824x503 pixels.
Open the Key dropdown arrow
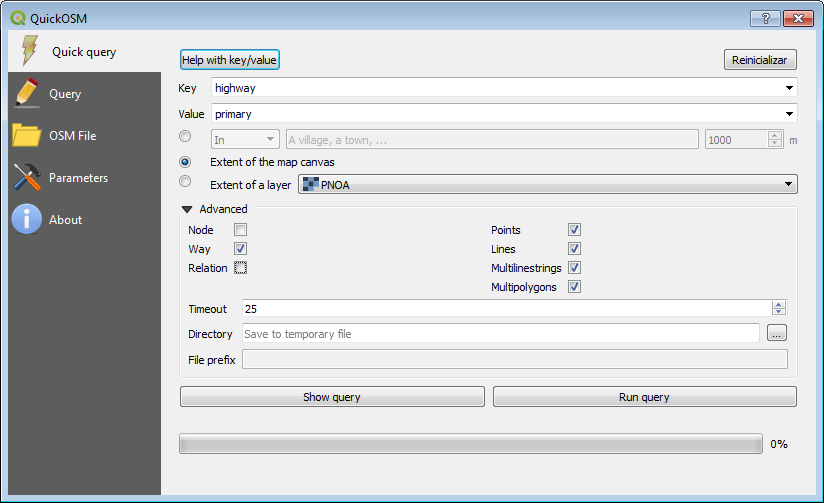789,88
